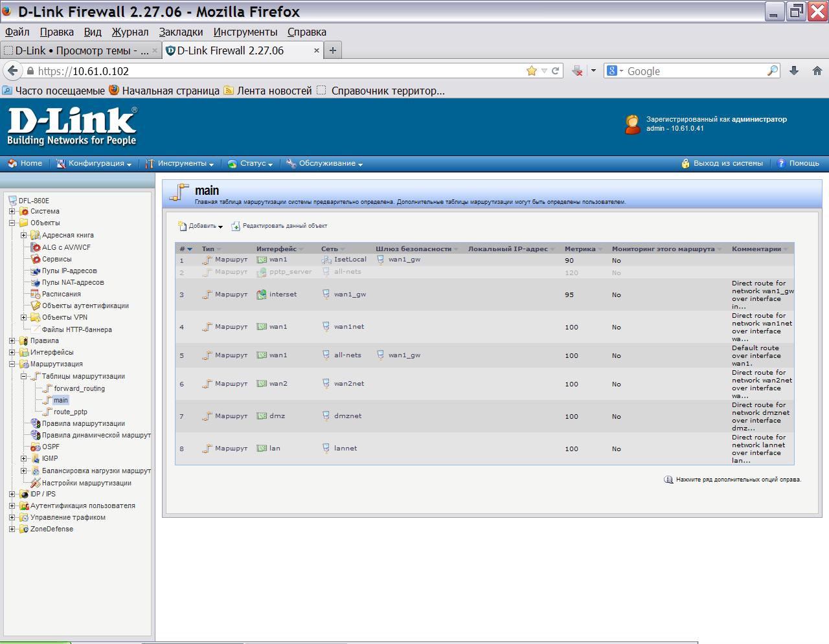Click Выход из системы logout link
This screenshot has width=829, height=644.
pos(722,164)
